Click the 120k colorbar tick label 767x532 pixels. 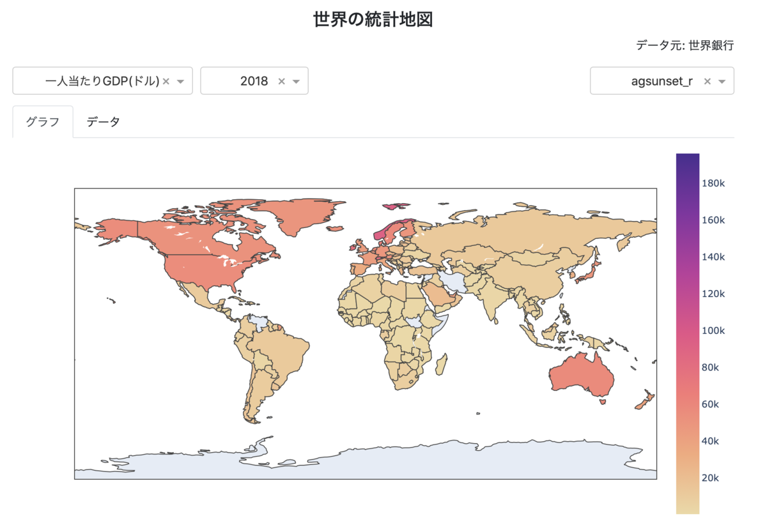tap(713, 294)
